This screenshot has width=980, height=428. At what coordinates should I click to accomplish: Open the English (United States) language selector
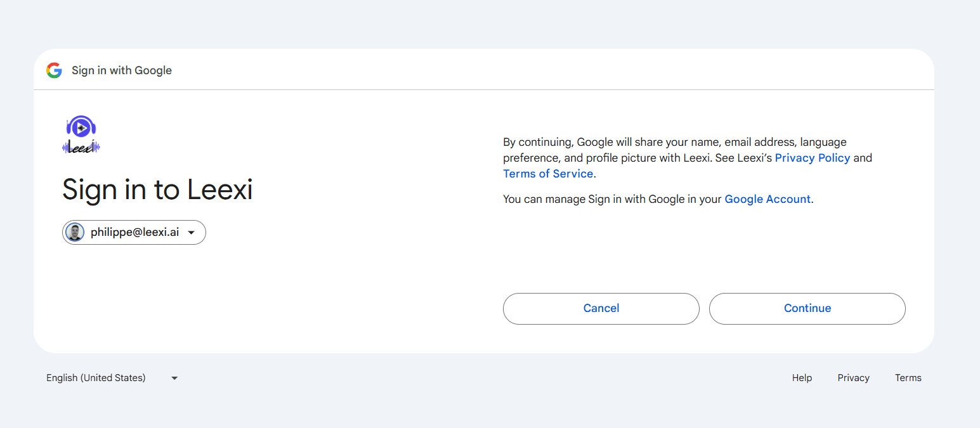pyautogui.click(x=96, y=378)
